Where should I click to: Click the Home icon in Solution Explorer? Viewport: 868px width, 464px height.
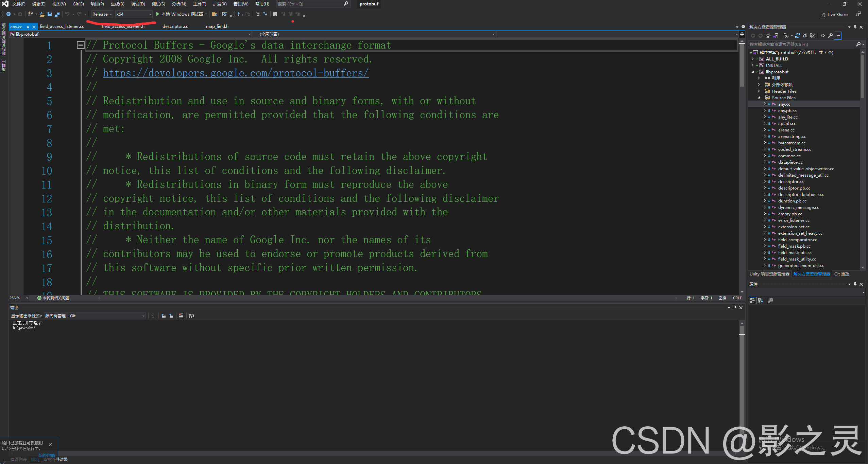coord(768,36)
